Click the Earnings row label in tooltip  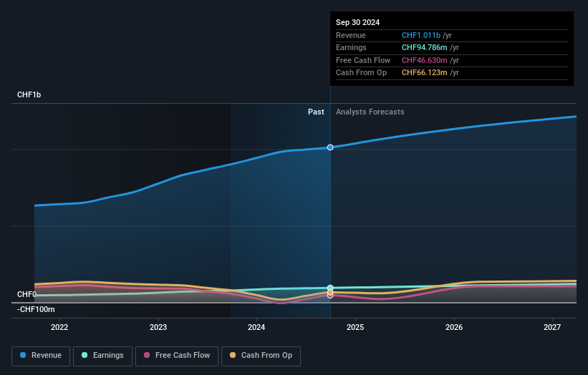pos(351,47)
